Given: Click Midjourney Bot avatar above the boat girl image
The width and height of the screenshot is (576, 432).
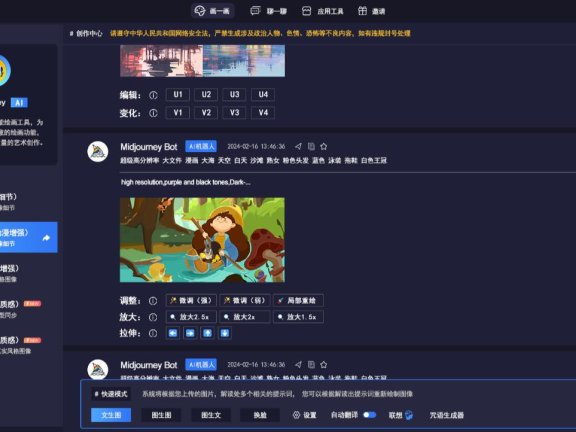Looking at the screenshot, I should click(98, 151).
